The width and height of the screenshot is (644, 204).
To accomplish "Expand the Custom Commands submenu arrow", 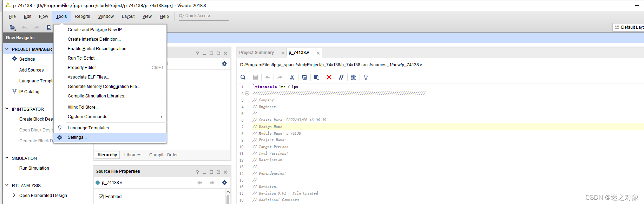I will pos(161,117).
